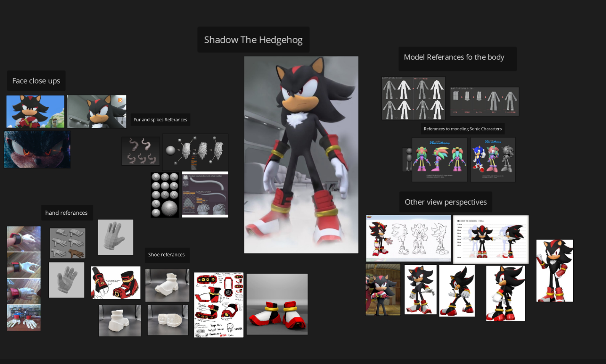Select Shadow arms-crossed pose on white

pos(421,290)
